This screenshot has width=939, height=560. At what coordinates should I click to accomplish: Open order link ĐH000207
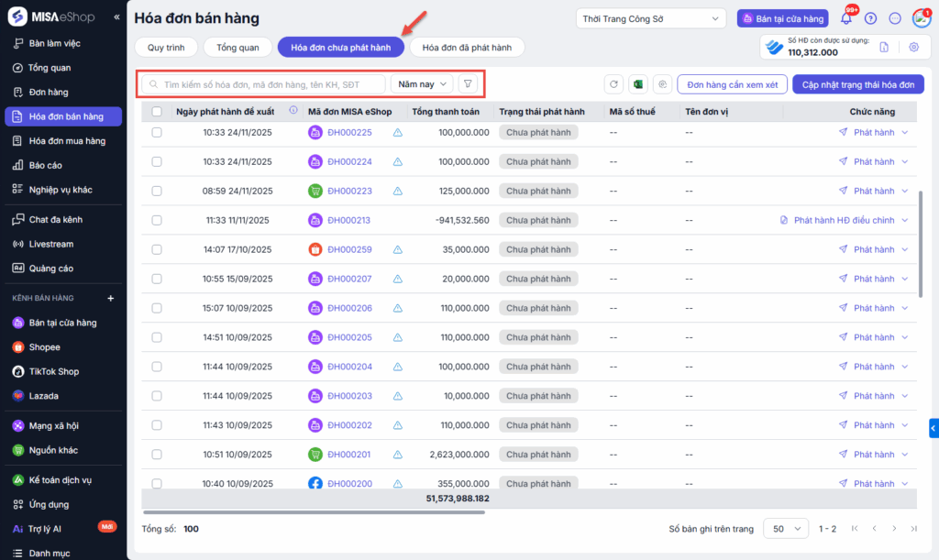point(349,279)
